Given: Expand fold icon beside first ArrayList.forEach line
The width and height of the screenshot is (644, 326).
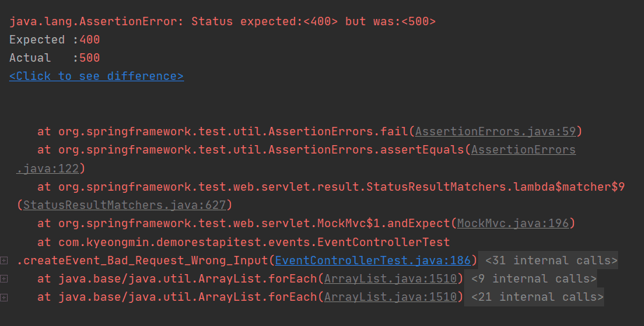Looking at the screenshot, I should [x=4, y=279].
